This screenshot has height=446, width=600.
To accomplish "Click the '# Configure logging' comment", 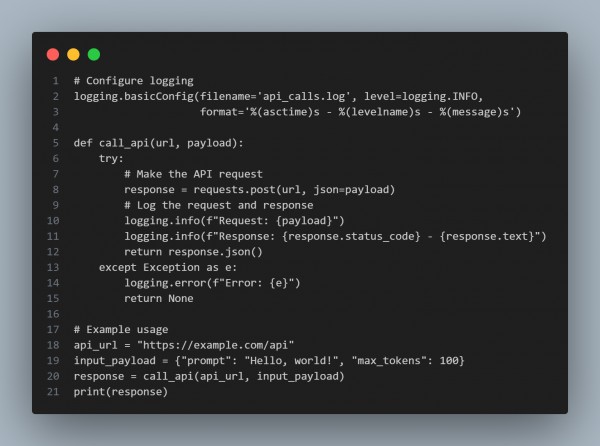I will [134, 81].
